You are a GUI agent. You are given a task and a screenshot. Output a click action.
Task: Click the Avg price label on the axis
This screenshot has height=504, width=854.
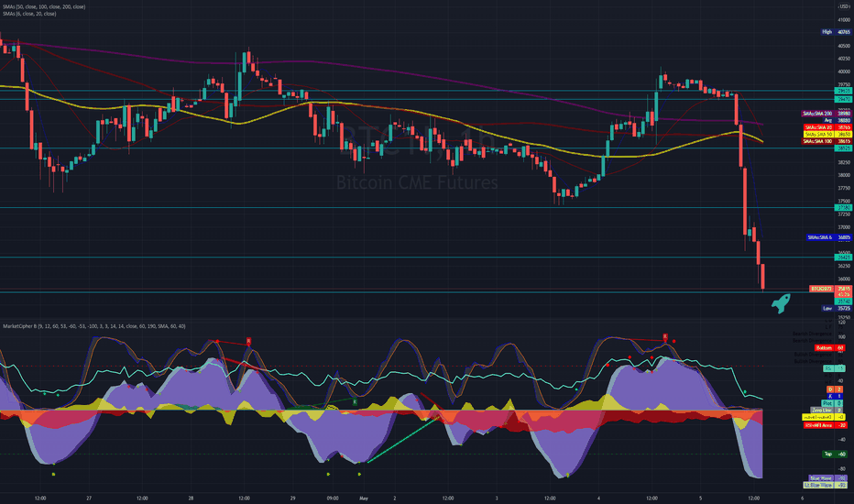point(836,120)
